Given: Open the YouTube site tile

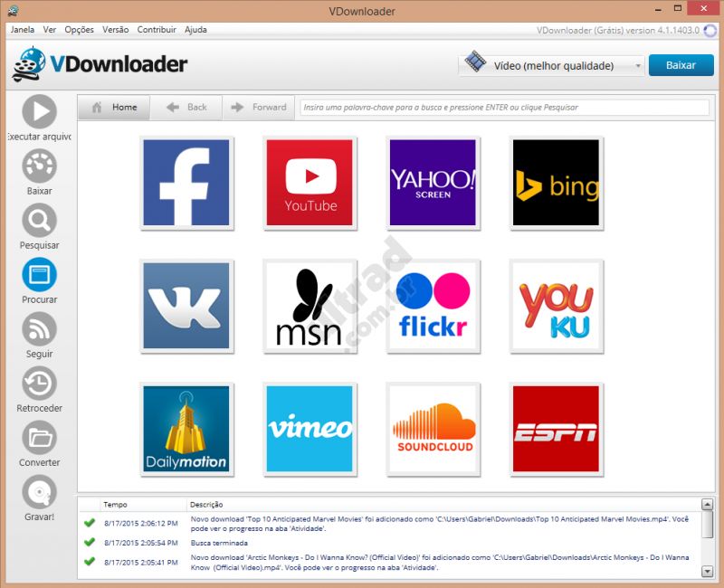Looking at the screenshot, I should pyautogui.click(x=310, y=183).
